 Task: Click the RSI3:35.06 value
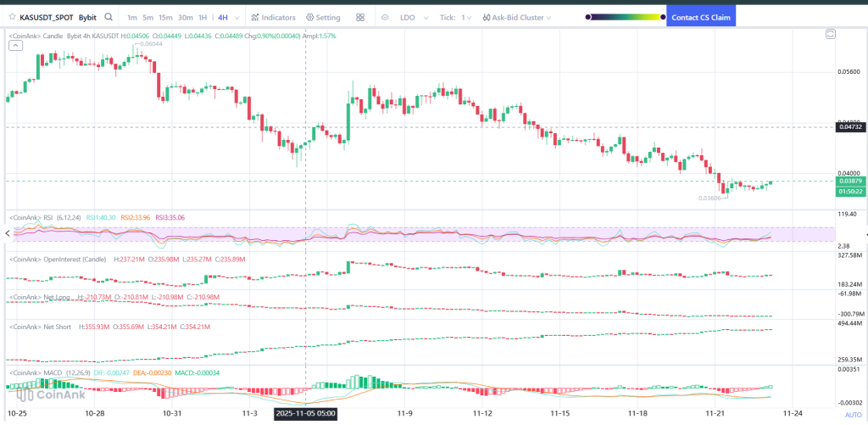(170, 218)
